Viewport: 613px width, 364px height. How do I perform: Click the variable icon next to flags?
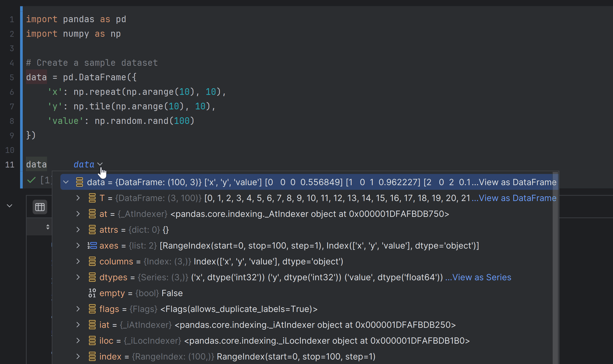click(92, 309)
